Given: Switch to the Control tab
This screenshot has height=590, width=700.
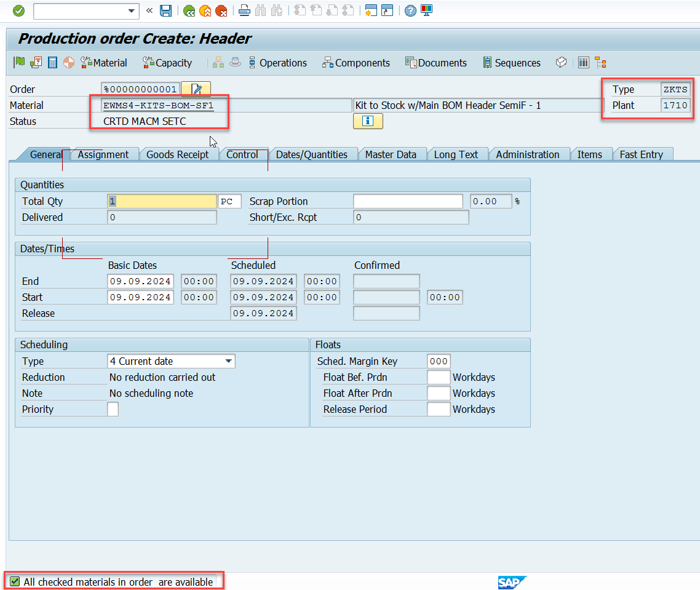Looking at the screenshot, I should 242,154.
